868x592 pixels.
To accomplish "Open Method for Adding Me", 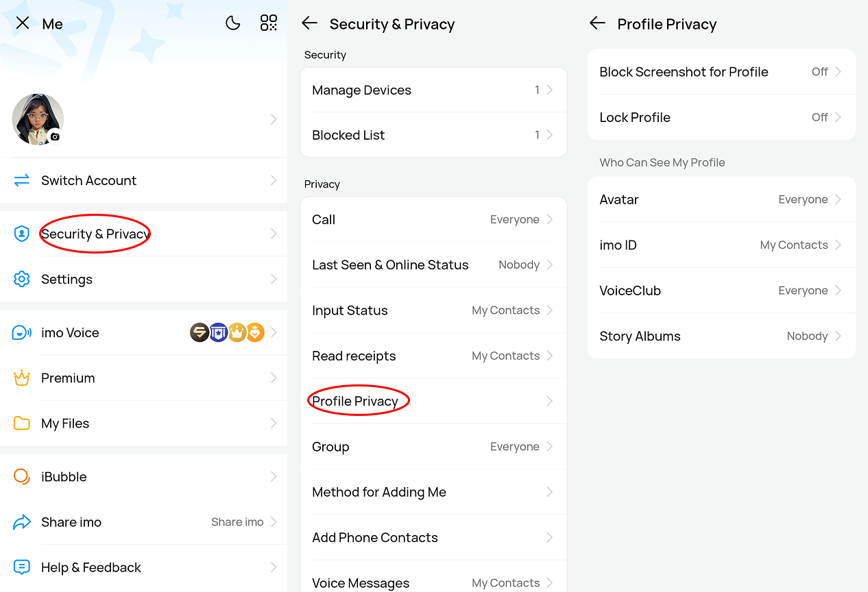I will 433,492.
